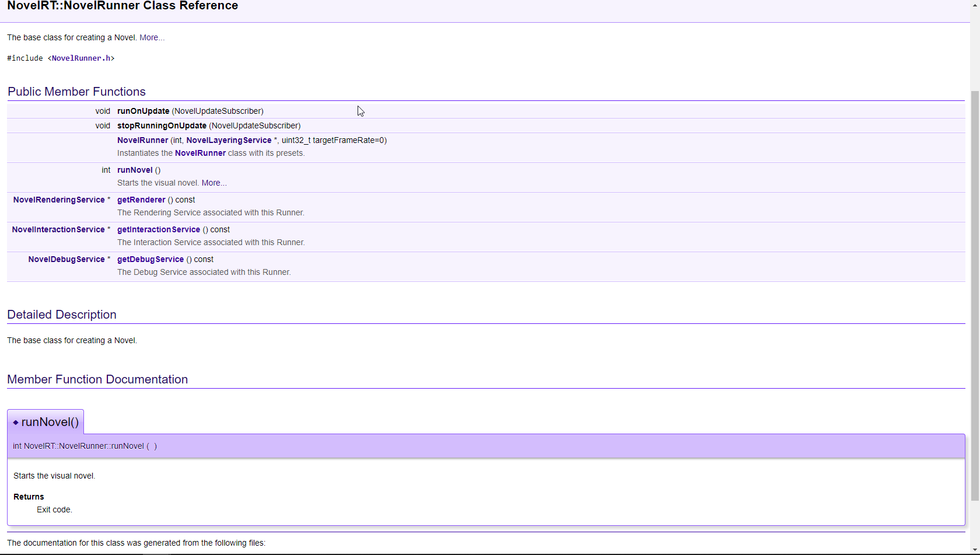Image resolution: width=980 pixels, height=555 pixels.
Task: Open the getInteractionService function link
Action: [x=158, y=229]
